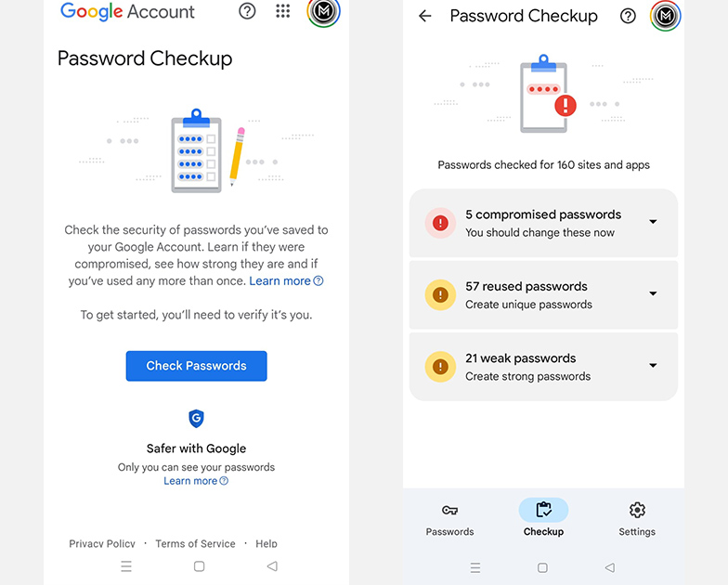The image size is (728, 585).
Task: Open help icon in Password Checkup header
Action: pos(629,16)
